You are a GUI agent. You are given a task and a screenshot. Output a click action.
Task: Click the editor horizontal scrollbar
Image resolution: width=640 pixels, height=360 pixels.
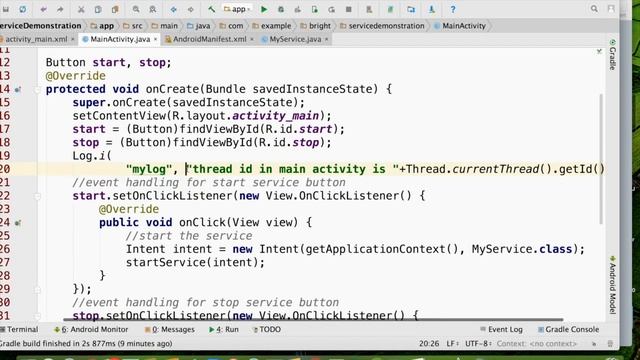coord(313,320)
